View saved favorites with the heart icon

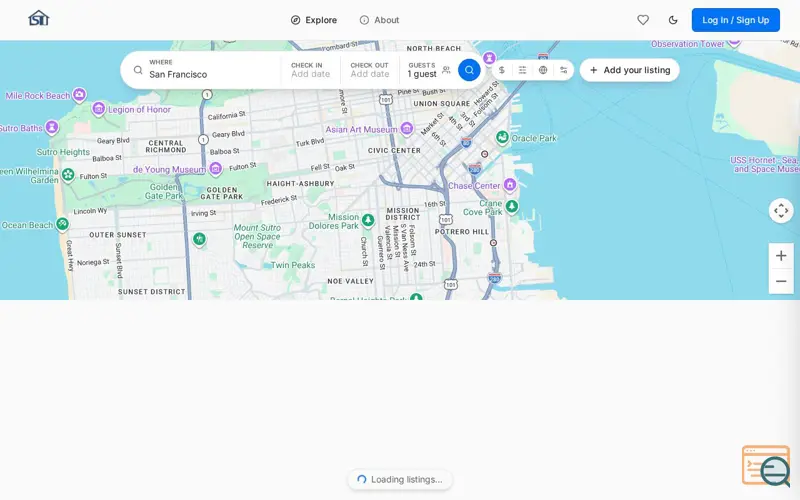coord(643,20)
